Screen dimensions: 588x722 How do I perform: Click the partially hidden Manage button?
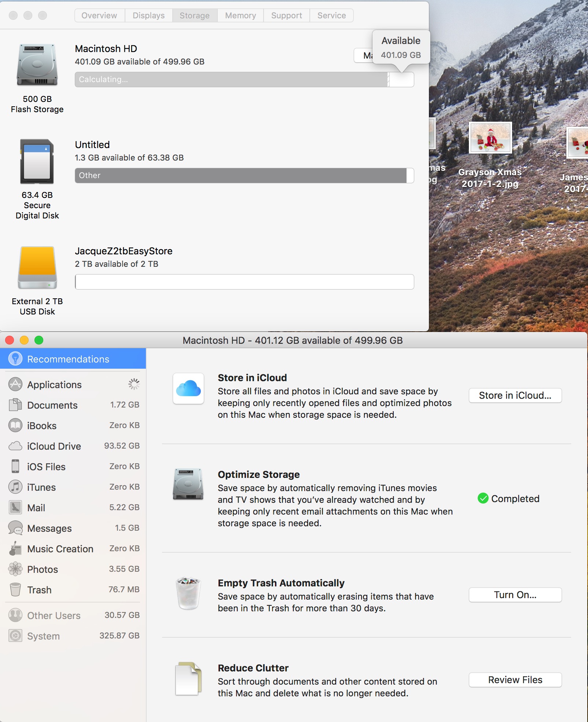363,55
